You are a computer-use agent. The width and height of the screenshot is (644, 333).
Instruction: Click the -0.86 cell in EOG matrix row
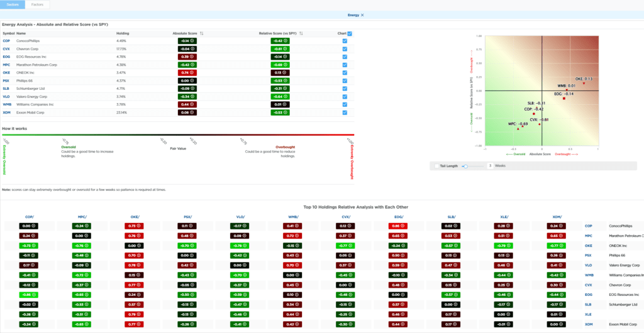point(29,295)
